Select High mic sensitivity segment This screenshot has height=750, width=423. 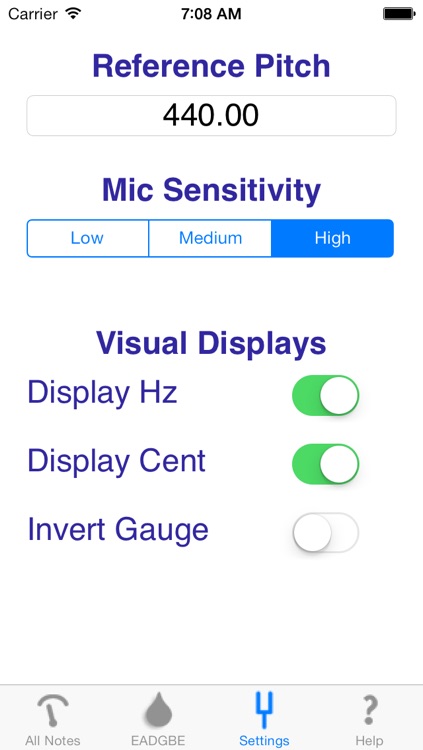click(333, 238)
